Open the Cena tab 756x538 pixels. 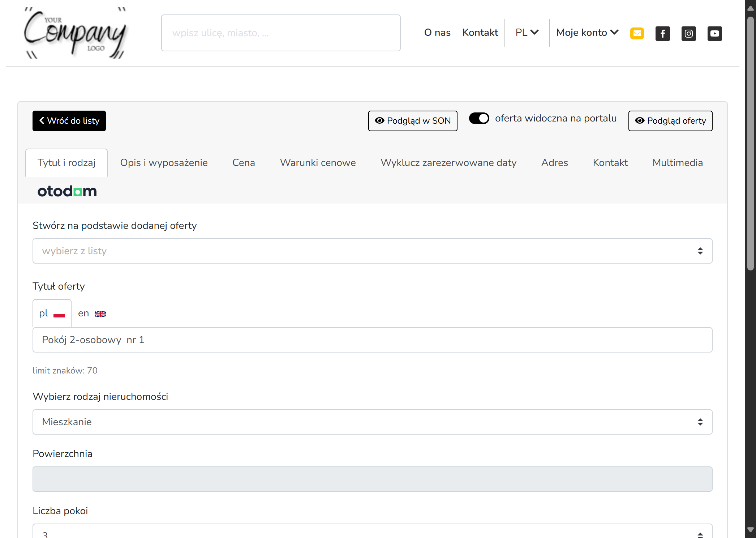244,163
